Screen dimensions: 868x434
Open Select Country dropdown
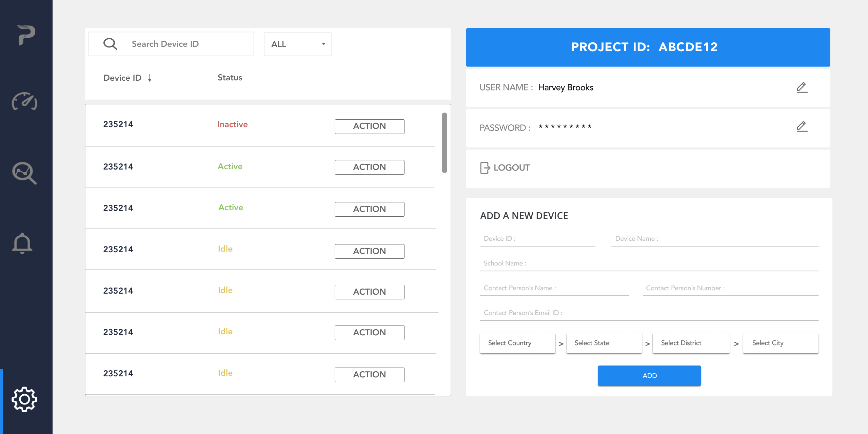[x=517, y=343]
